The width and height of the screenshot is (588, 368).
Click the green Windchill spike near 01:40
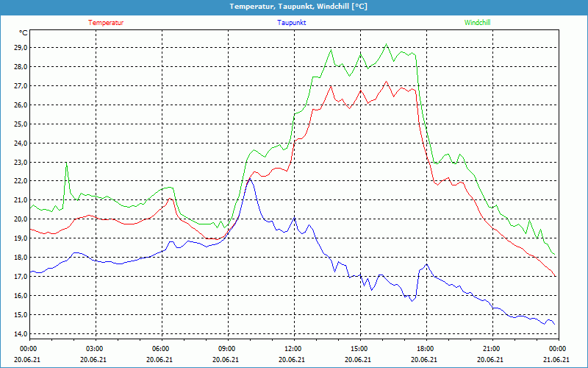click(x=66, y=163)
